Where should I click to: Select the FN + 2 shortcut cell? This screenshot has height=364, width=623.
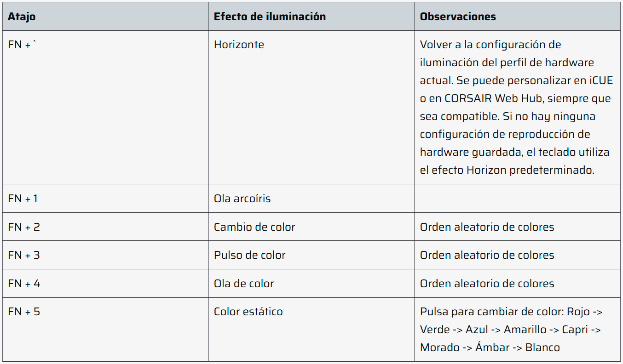tap(105, 227)
